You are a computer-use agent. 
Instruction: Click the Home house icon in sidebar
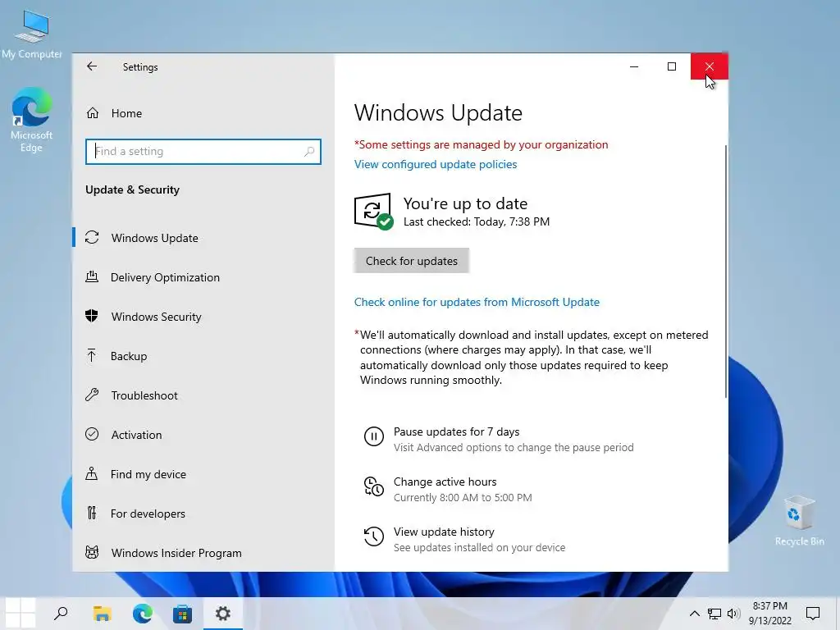click(93, 113)
